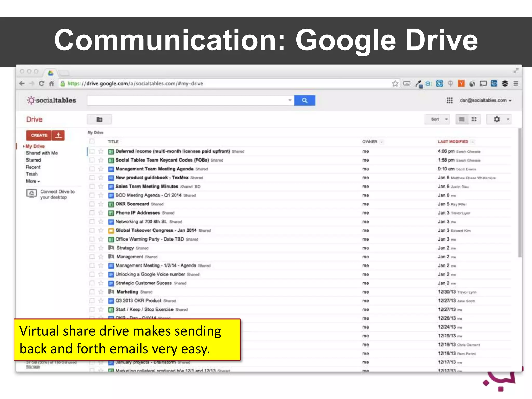Expand the My Drive tree arrow
Viewport: 532px width, 399px height.
pos(24,147)
